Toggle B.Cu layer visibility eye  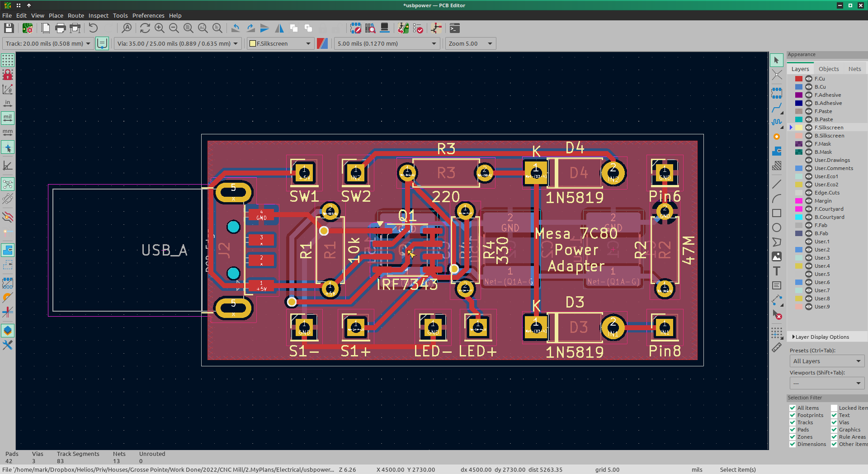[x=809, y=87]
